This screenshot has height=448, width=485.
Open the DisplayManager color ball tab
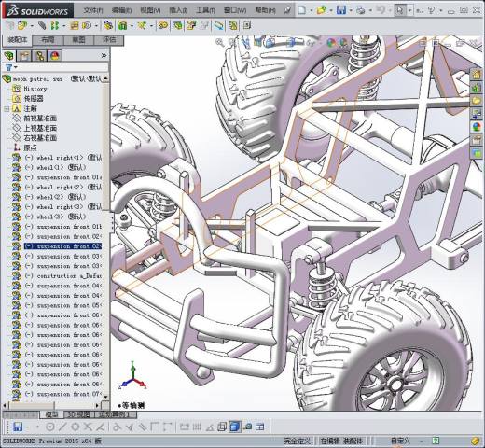(x=55, y=56)
